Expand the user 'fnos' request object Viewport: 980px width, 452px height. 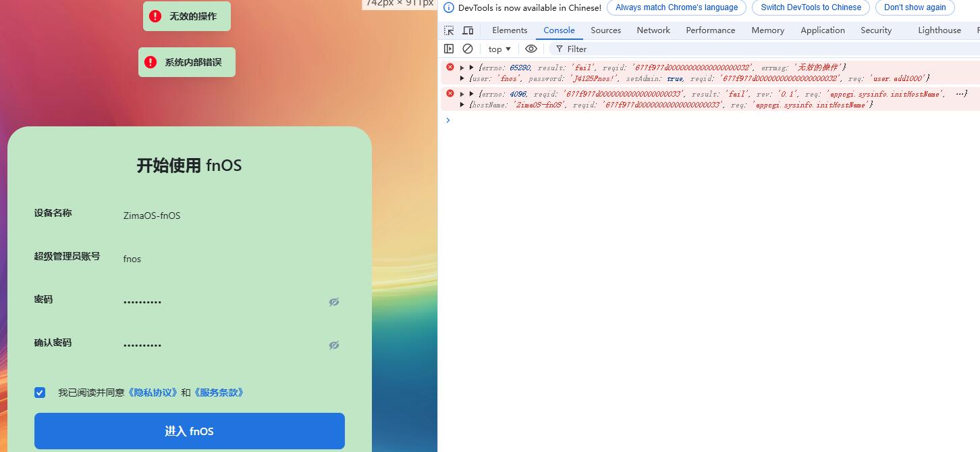[x=462, y=78]
